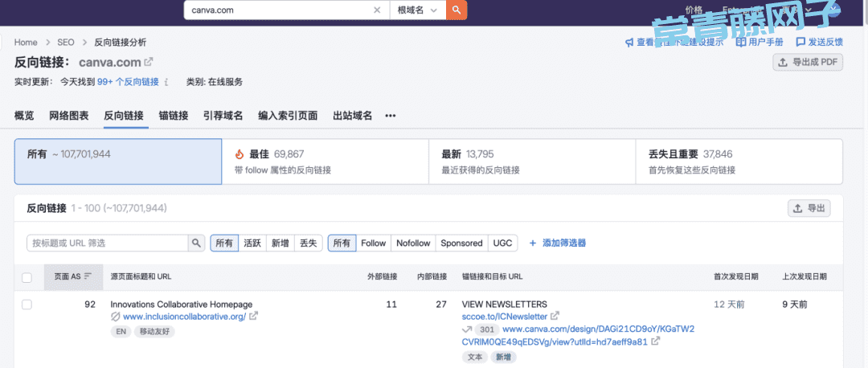Screen dimensions: 868x368
Task: Open the 出站域名 tab
Action: pos(353,116)
